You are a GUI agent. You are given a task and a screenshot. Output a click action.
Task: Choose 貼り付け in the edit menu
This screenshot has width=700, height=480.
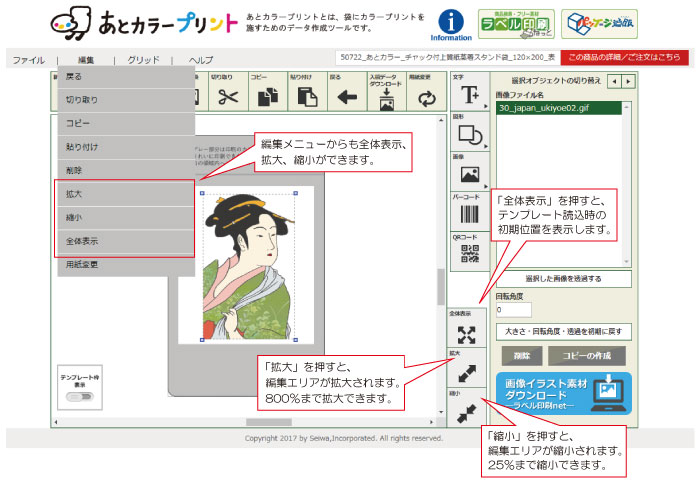click(x=126, y=147)
